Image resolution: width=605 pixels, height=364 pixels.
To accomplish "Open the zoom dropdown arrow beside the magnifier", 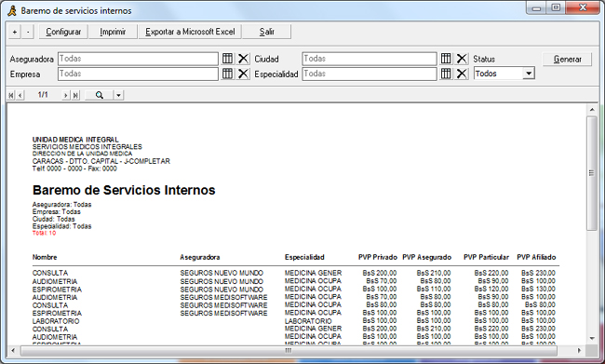I will pos(118,95).
